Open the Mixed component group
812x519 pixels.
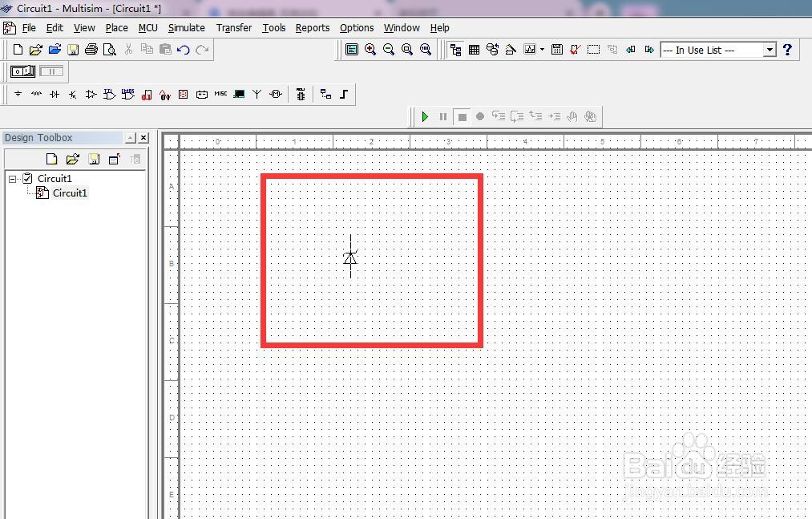[x=164, y=95]
